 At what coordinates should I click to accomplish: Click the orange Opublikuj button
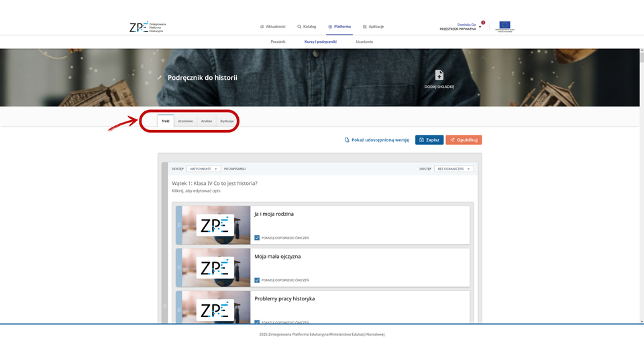[x=464, y=140]
